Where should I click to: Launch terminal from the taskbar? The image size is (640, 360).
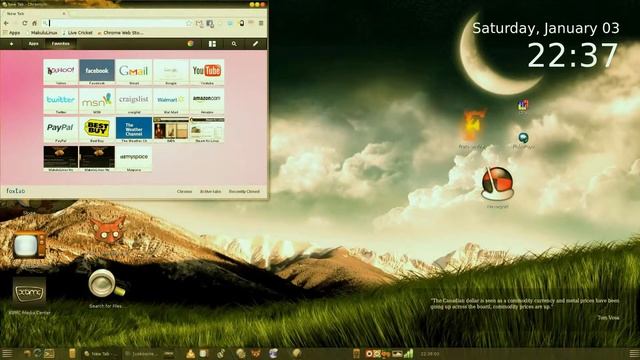tap(49, 353)
